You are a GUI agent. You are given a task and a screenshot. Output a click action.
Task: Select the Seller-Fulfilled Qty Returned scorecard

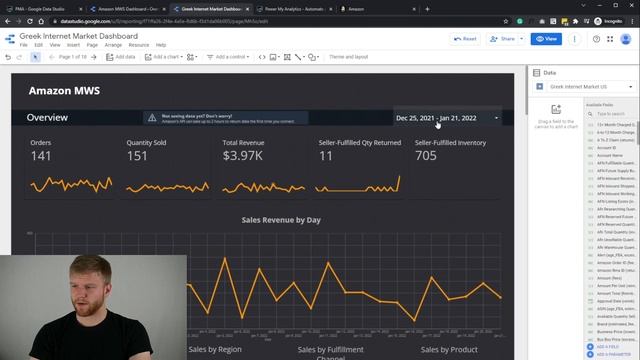[x=360, y=167]
